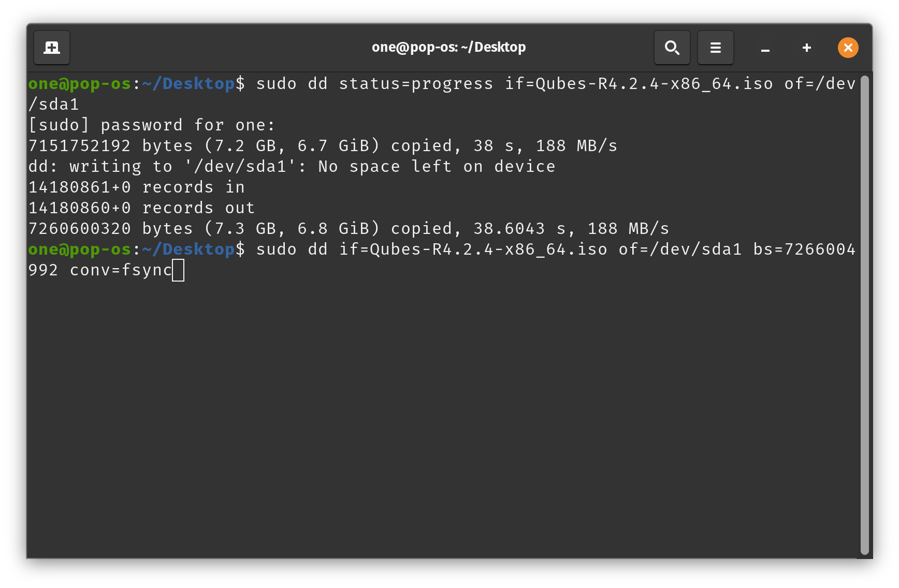Click the '14180860+0 records out' line
899x588 pixels.
(141, 208)
